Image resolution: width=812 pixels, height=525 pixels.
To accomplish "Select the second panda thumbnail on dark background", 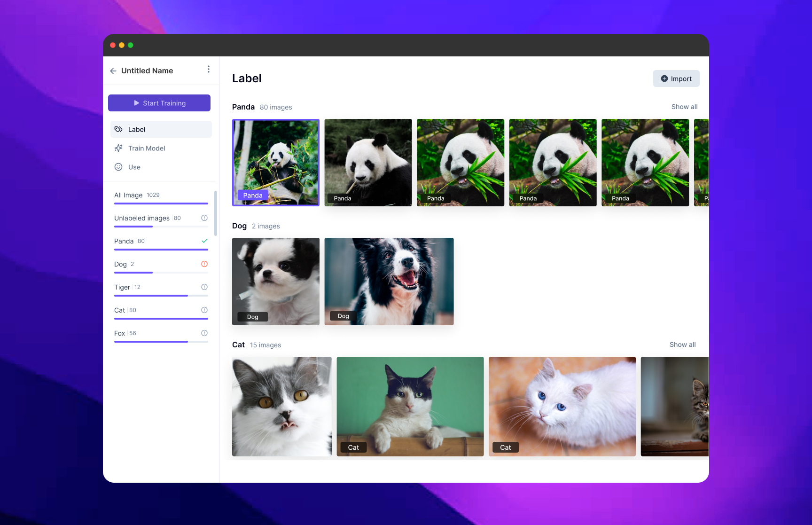I will coord(368,163).
